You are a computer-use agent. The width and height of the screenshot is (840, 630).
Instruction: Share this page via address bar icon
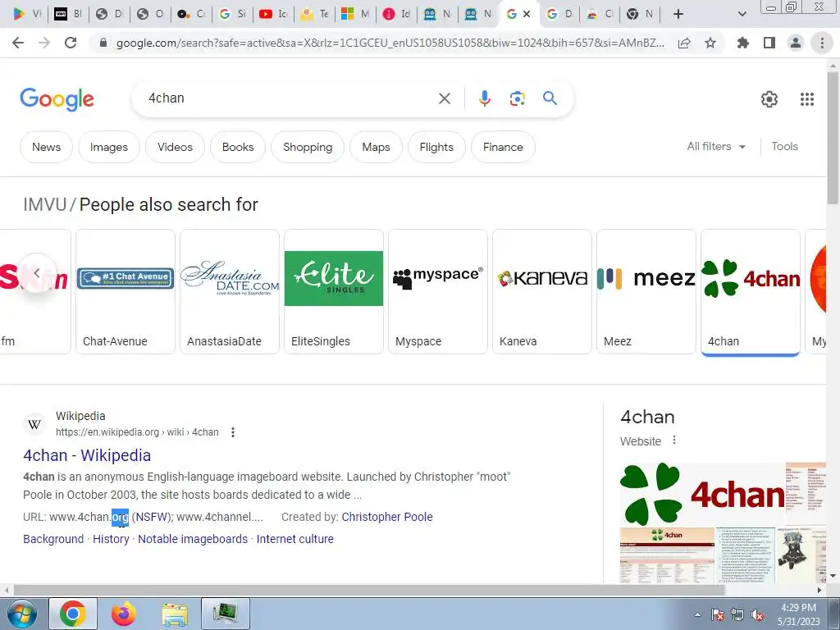[x=684, y=43]
